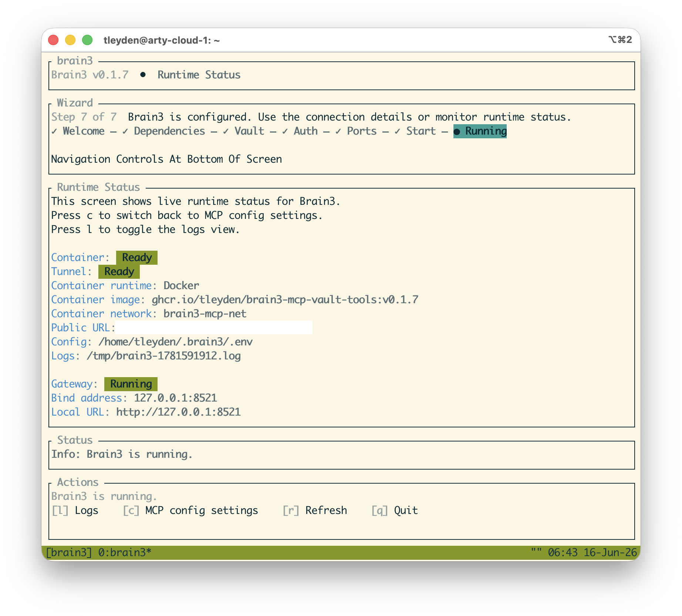
Task: Click the [q] Quit action
Action: tap(395, 510)
